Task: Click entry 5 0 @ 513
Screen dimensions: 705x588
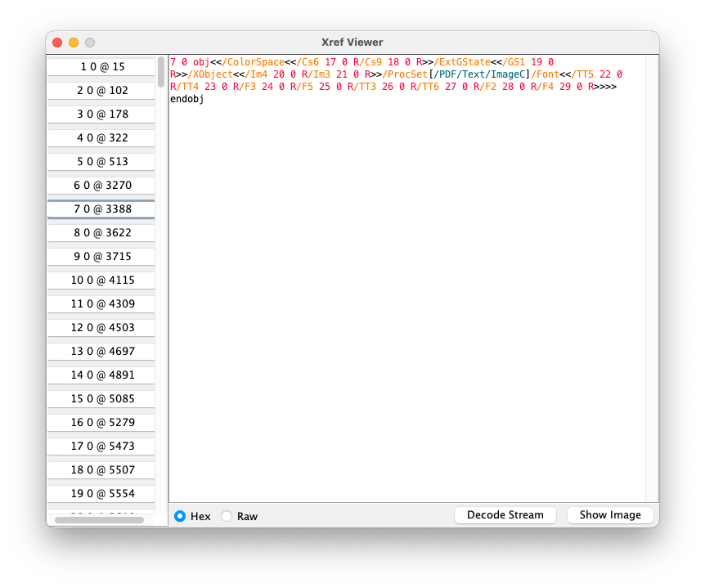Action: pos(101,162)
